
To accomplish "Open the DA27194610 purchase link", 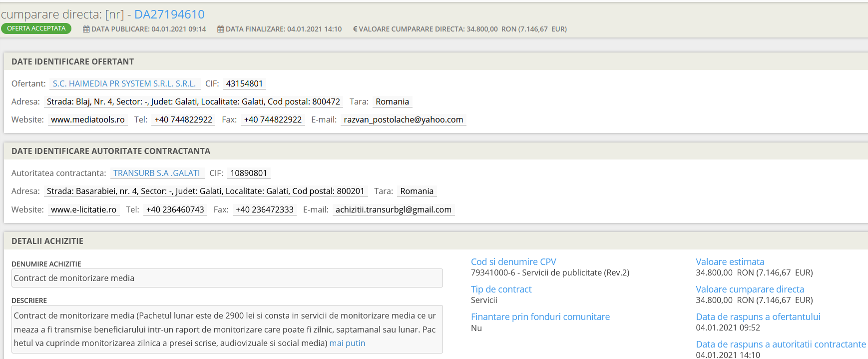I will tap(169, 14).
